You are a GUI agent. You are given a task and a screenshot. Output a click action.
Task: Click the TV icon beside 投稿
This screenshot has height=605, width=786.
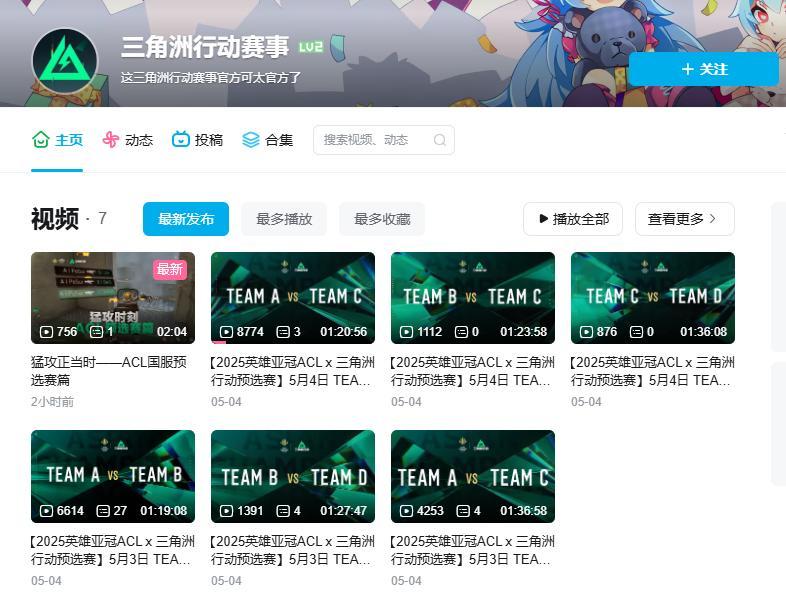coord(181,140)
